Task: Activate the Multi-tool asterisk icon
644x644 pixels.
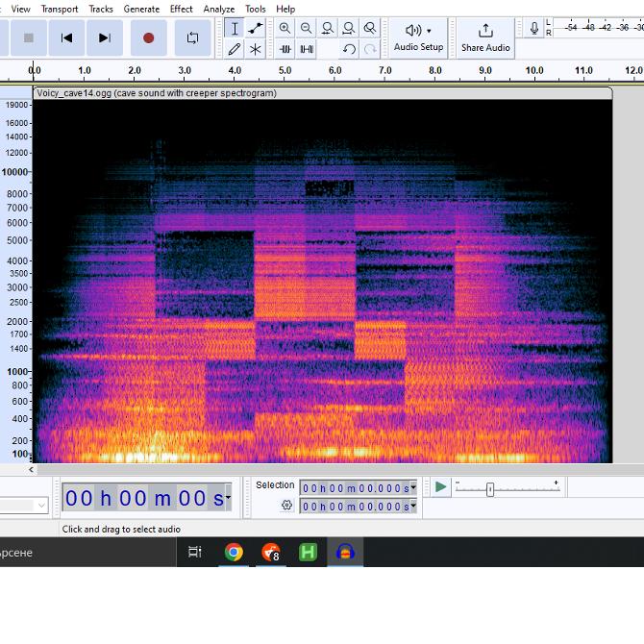Action: click(x=255, y=49)
